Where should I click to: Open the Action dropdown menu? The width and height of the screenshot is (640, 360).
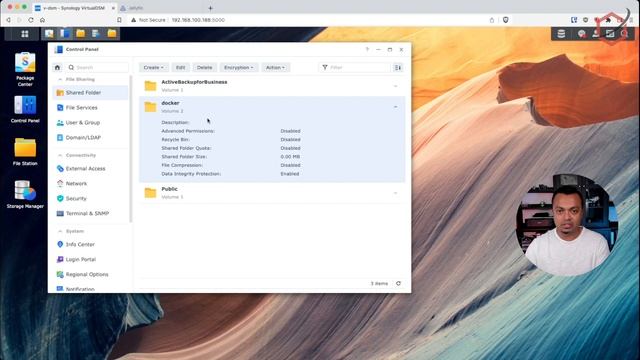tap(276, 67)
